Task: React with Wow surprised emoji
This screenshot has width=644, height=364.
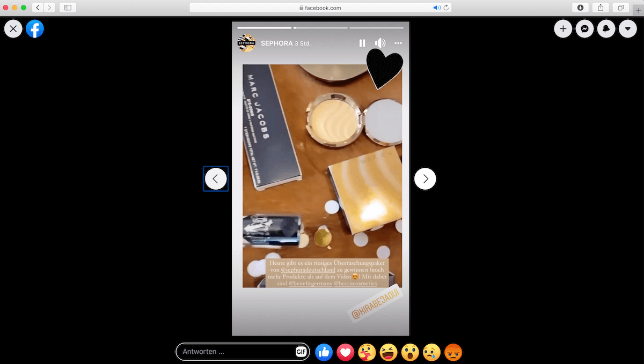Action: coord(410,352)
